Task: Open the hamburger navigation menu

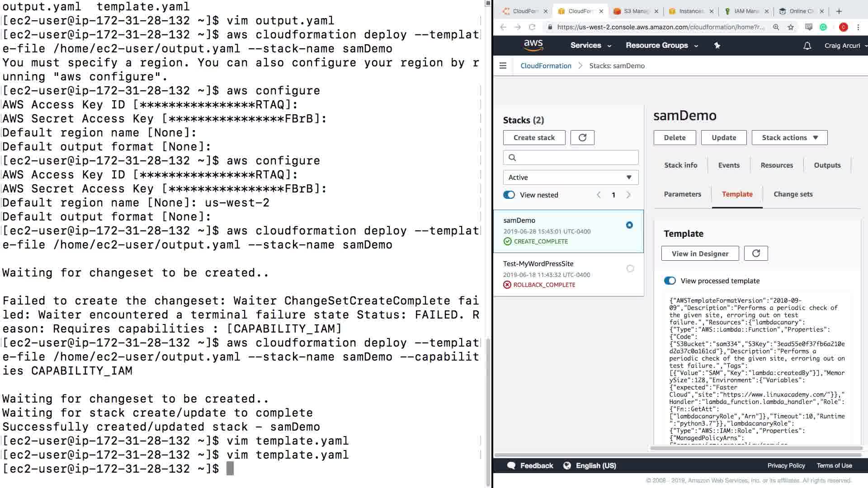Action: pos(503,66)
